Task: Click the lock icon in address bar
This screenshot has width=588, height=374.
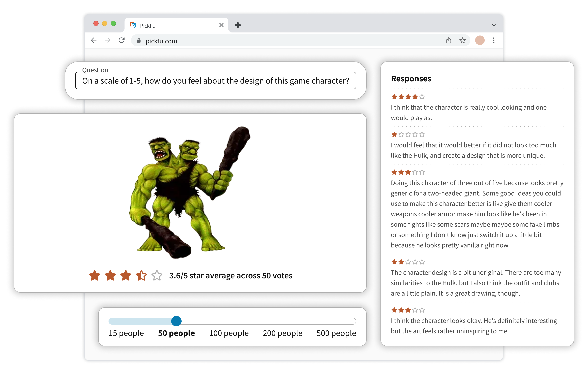Action: (139, 41)
